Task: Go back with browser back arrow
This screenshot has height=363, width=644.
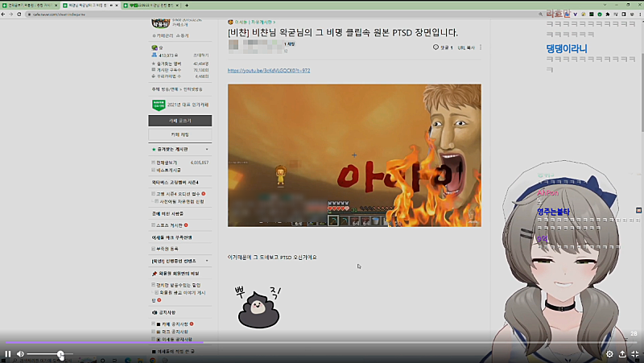Action: [4, 14]
